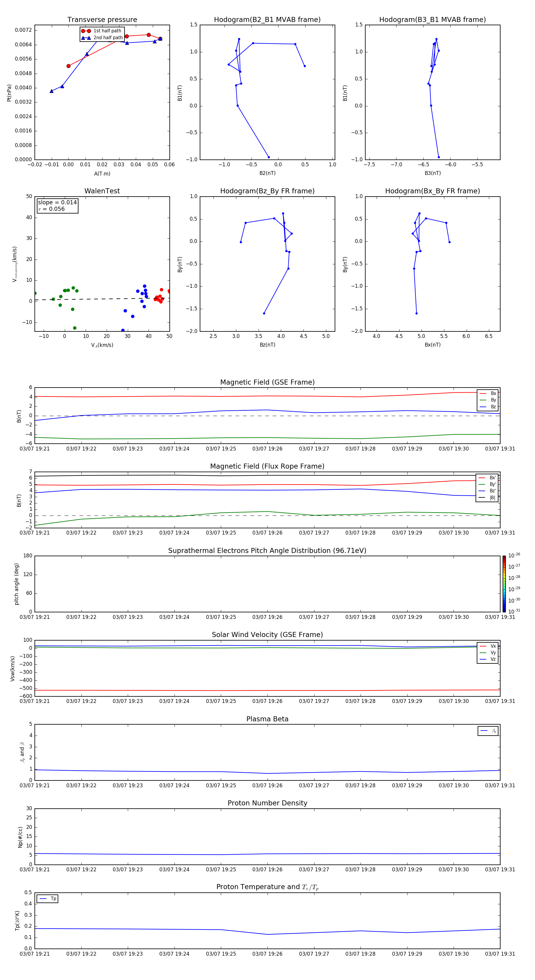Click 'V_A(km/s)' x-axis label of WalenTest
535x980 pixels.
coord(102,345)
